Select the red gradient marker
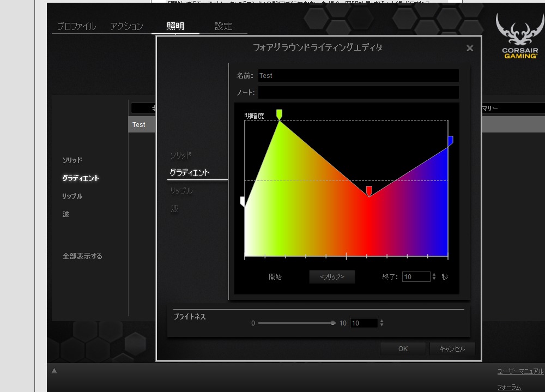 coord(369,191)
